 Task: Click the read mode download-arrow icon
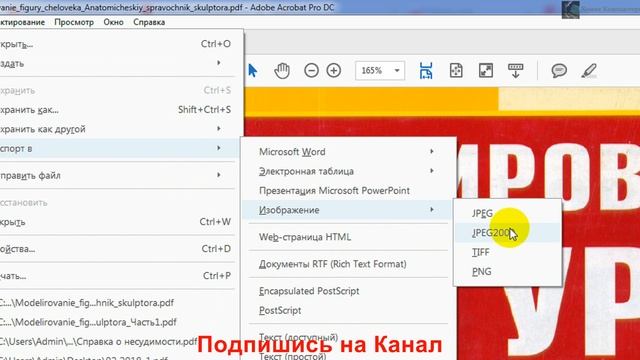tap(516, 71)
